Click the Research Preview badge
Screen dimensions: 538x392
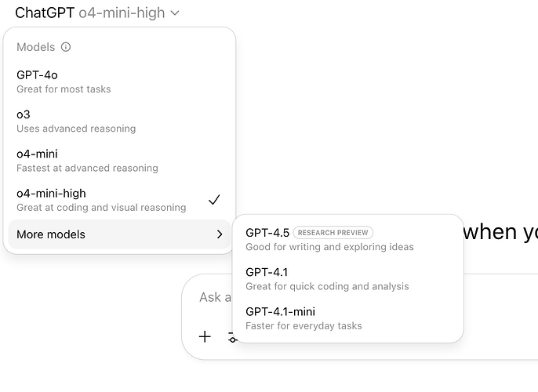333,233
